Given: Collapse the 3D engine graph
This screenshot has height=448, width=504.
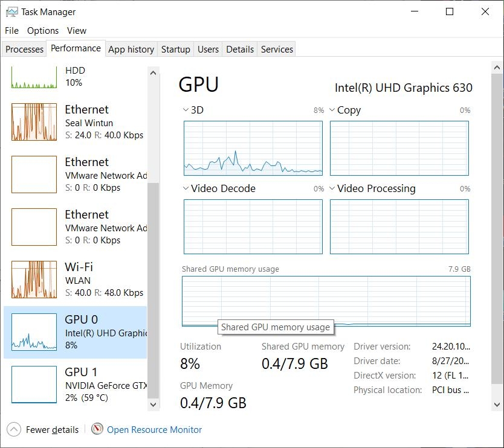Looking at the screenshot, I should click(185, 110).
